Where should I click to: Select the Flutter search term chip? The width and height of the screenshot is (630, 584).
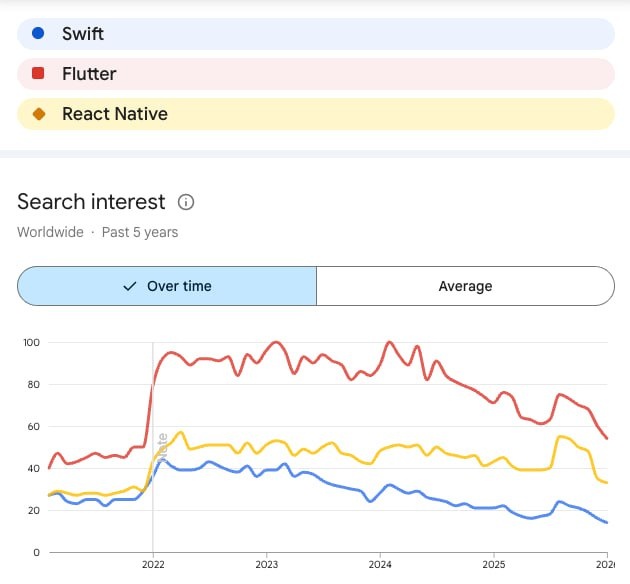point(315,73)
